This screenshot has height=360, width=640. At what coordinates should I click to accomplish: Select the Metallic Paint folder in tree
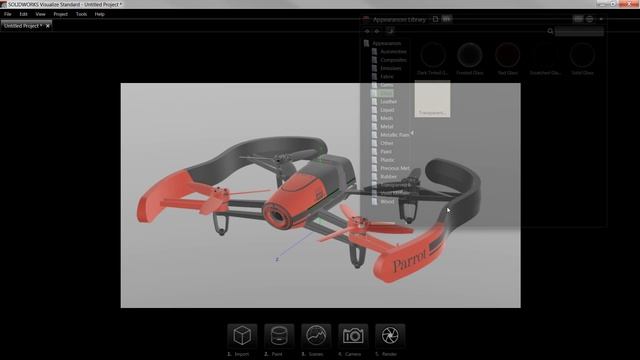(391, 135)
